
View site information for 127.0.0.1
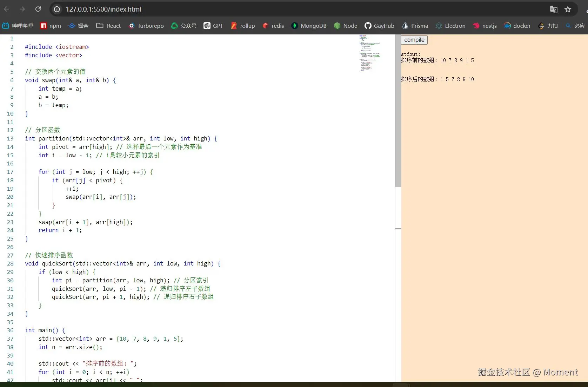(57, 9)
